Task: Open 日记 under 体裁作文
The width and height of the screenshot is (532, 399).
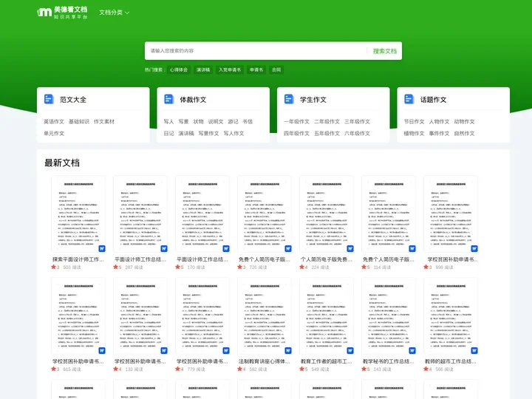Action: point(169,133)
